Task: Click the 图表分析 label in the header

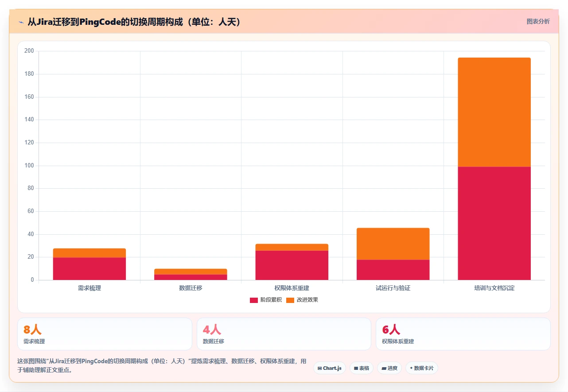Action: (x=538, y=21)
